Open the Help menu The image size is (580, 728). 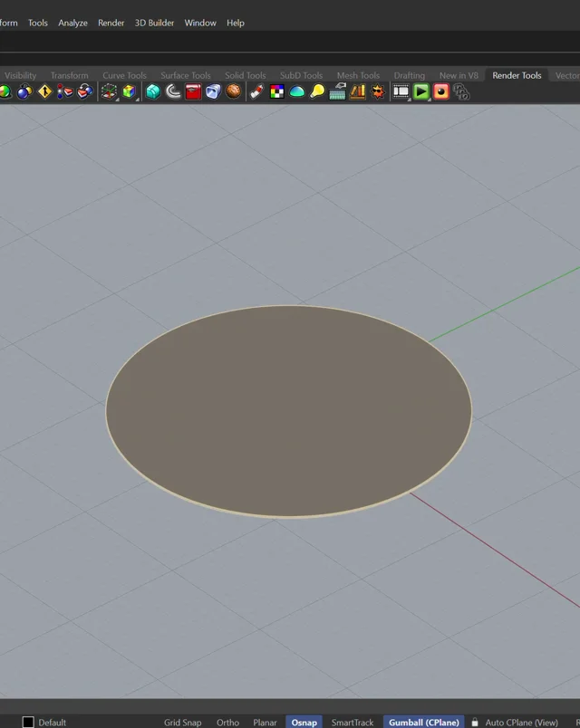point(235,23)
